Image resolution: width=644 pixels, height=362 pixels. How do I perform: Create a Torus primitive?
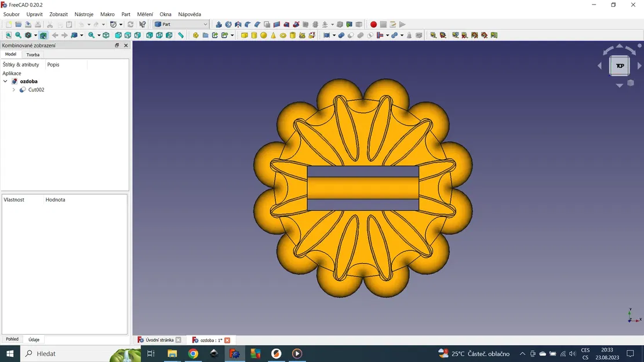tap(282, 35)
